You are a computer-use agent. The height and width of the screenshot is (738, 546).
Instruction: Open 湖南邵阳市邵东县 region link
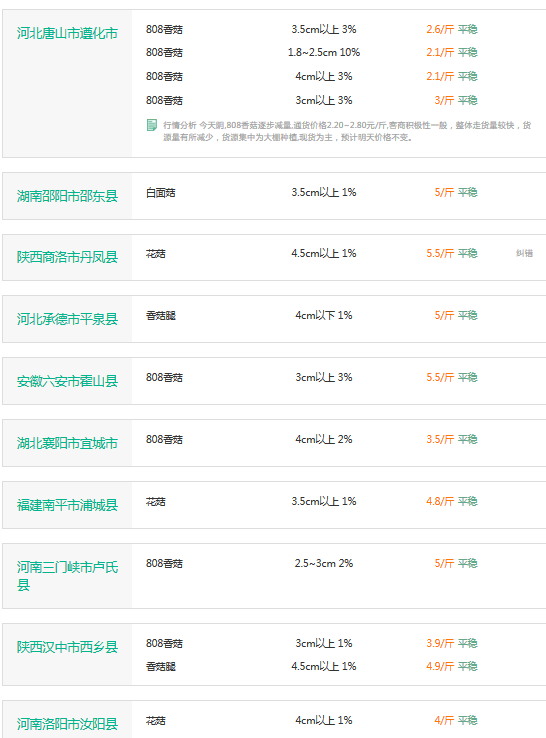coord(67,196)
